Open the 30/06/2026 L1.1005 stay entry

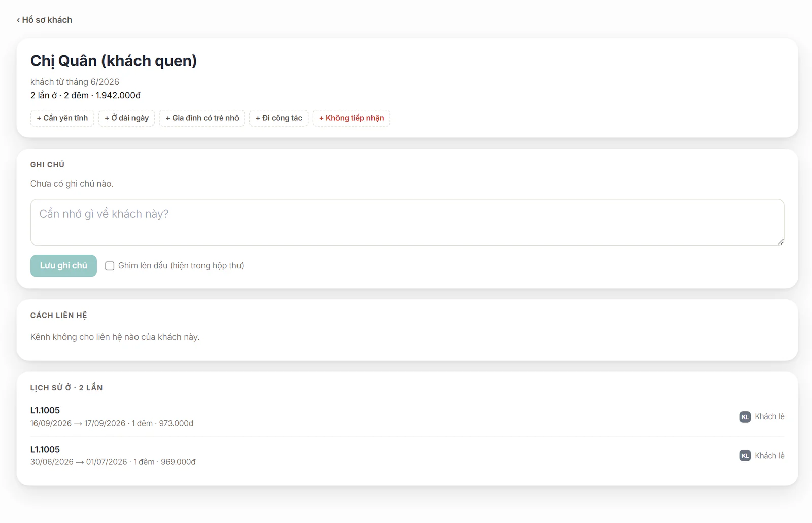tap(407, 456)
